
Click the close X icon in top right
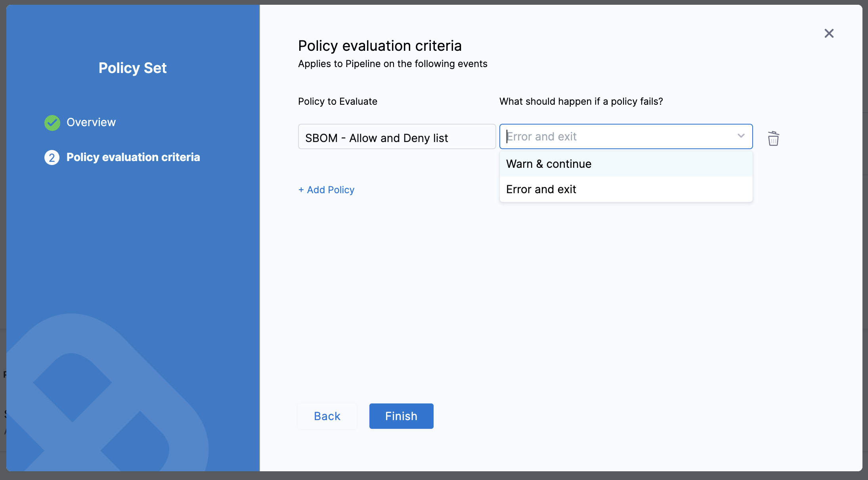tap(829, 33)
